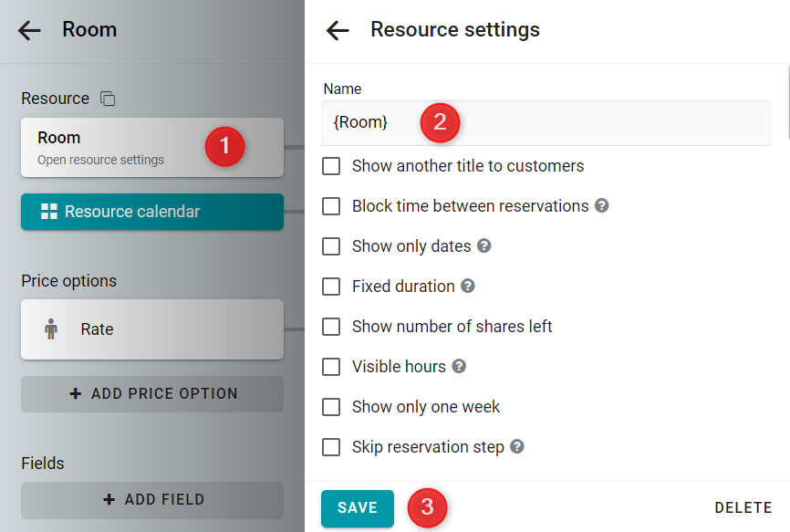The image size is (790, 532).
Task: Enable Show number of shares left
Action: 331,327
